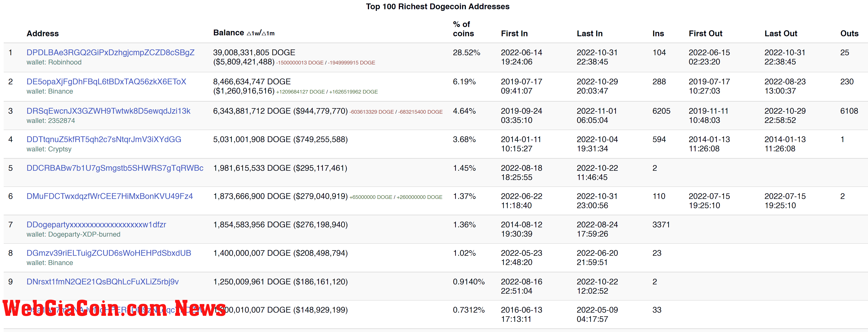
Task: Click the Outs count 230
Action: click(847, 82)
